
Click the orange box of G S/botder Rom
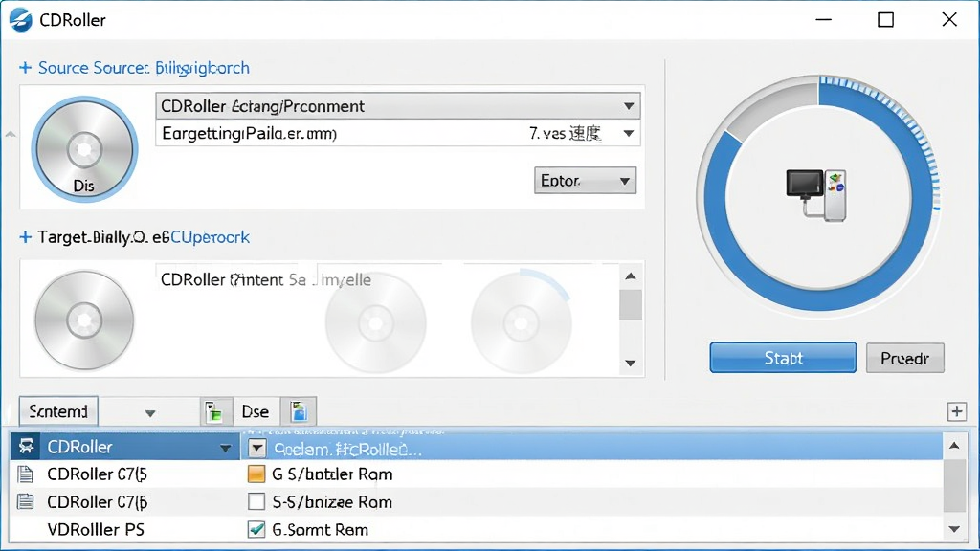256,474
